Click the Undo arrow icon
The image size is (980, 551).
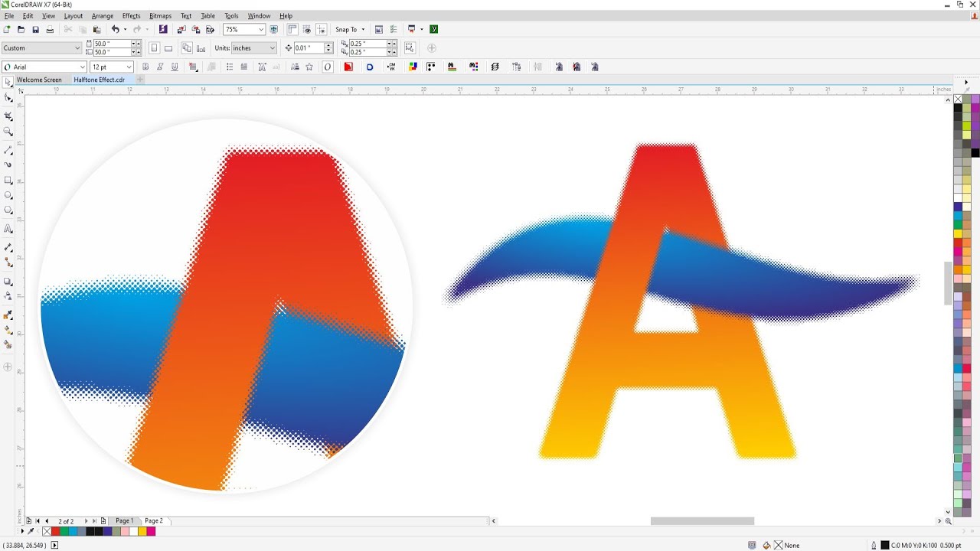115,29
